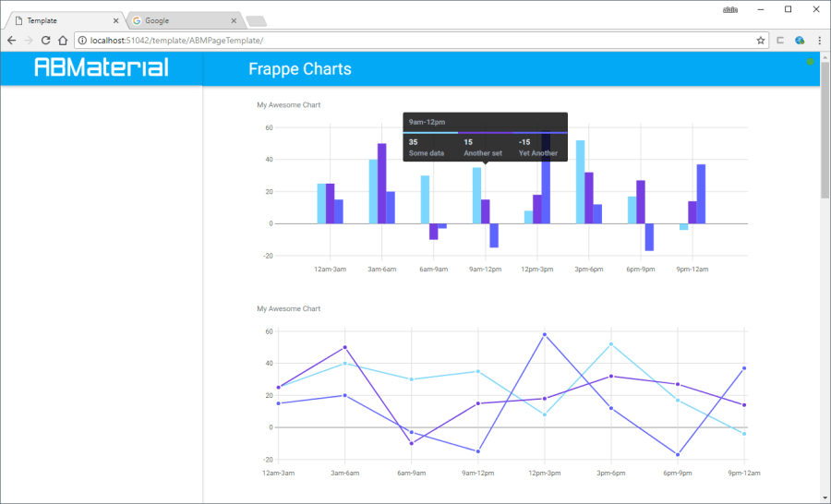The image size is (831, 504).
Task: Click the globe extension icon in toolbar
Action: (x=800, y=41)
